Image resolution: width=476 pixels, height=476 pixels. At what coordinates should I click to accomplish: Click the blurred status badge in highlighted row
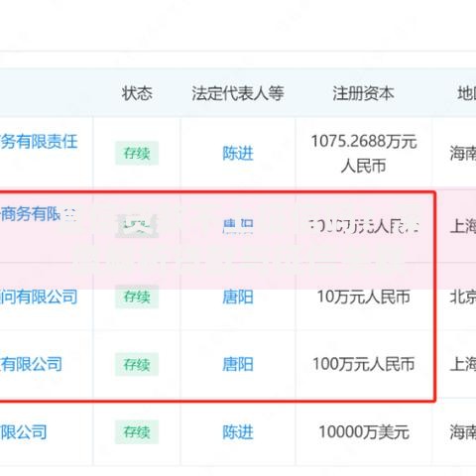click(137, 226)
